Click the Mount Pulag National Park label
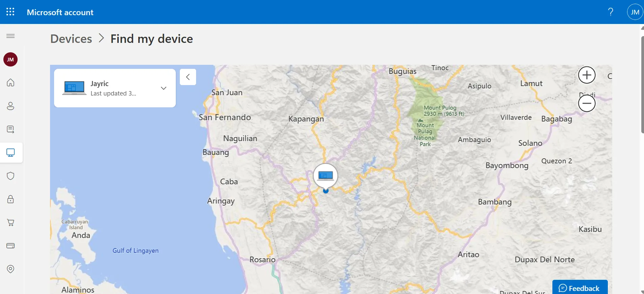 coord(425,134)
